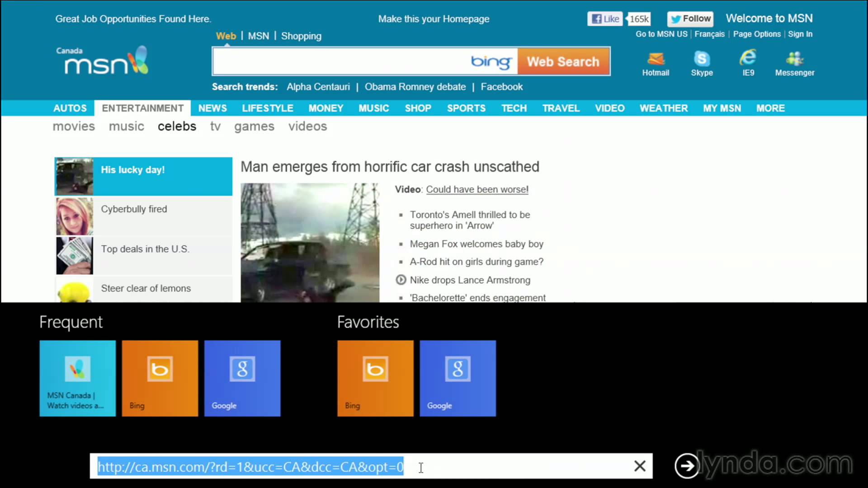Image resolution: width=868 pixels, height=488 pixels.
Task: Select the videos sub-menu item
Action: click(308, 127)
